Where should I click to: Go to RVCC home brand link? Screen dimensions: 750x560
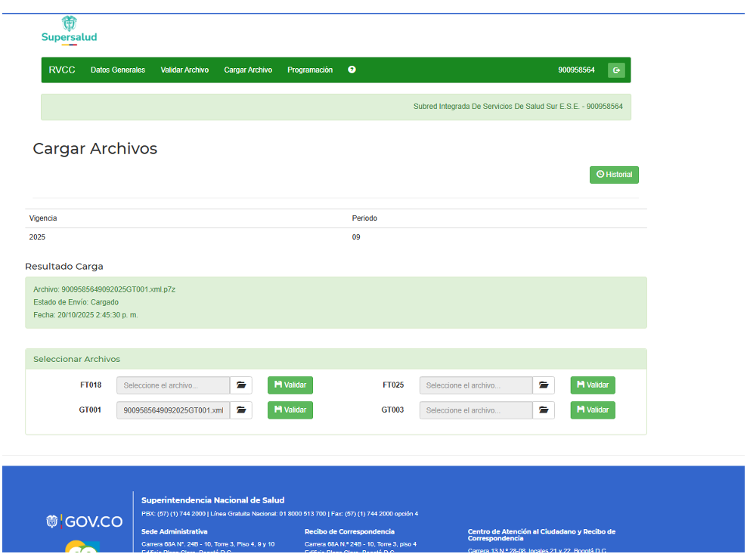click(62, 70)
